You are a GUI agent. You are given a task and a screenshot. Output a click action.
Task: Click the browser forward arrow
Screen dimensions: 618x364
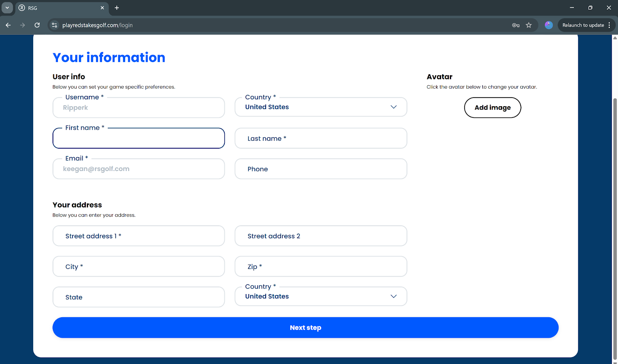click(x=22, y=25)
